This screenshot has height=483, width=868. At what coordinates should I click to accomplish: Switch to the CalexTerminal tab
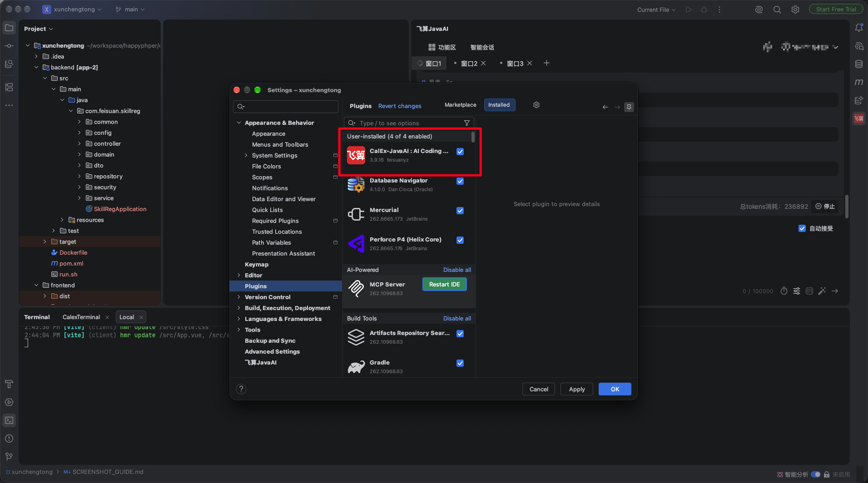pos(81,317)
